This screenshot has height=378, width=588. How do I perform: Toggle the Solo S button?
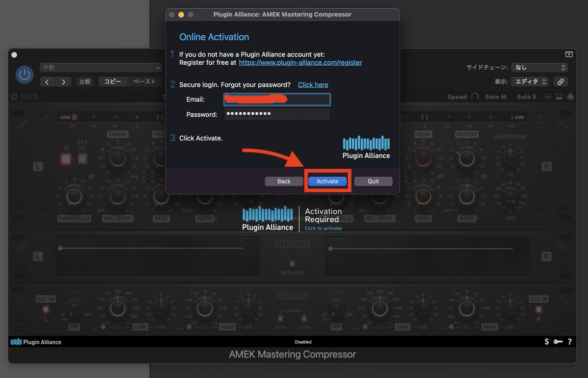[527, 97]
